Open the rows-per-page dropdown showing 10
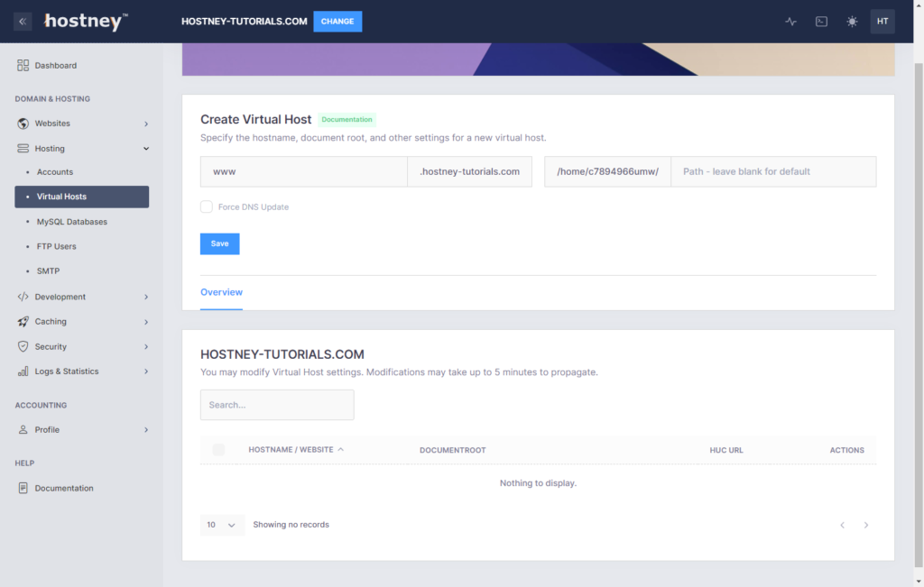924x587 pixels. (222, 525)
